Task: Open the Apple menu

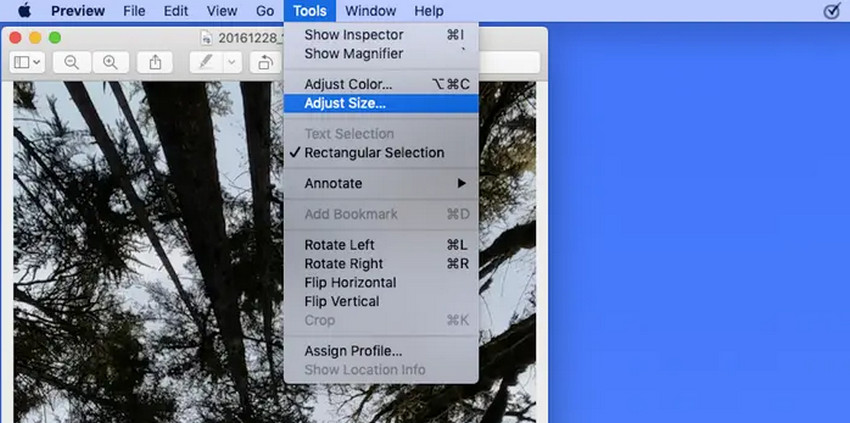Action: click(24, 11)
